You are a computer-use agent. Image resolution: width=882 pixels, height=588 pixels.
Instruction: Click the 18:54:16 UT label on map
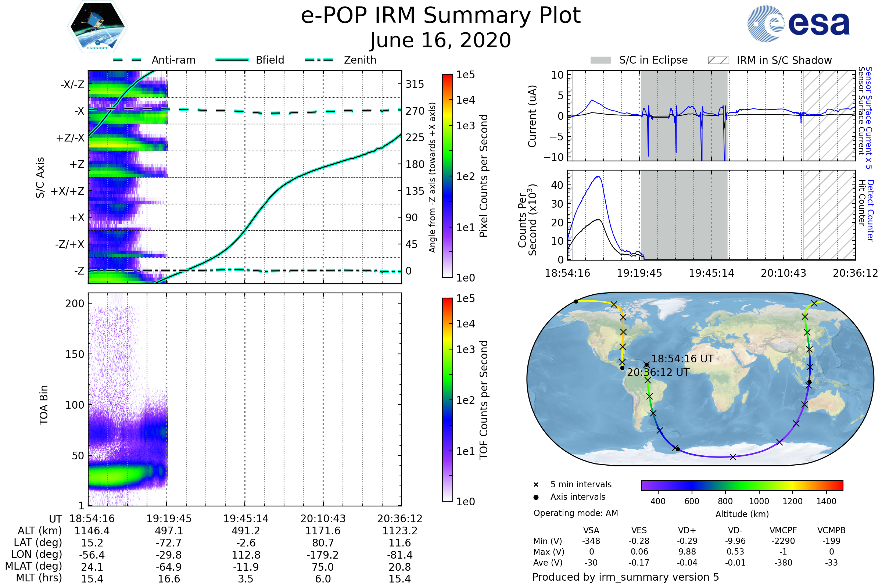point(682,359)
